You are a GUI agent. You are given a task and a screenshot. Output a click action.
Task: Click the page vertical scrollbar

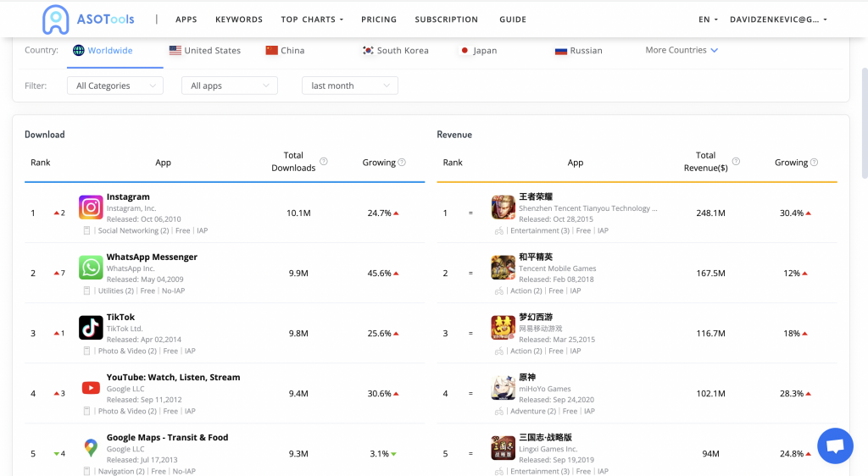[x=865, y=123]
